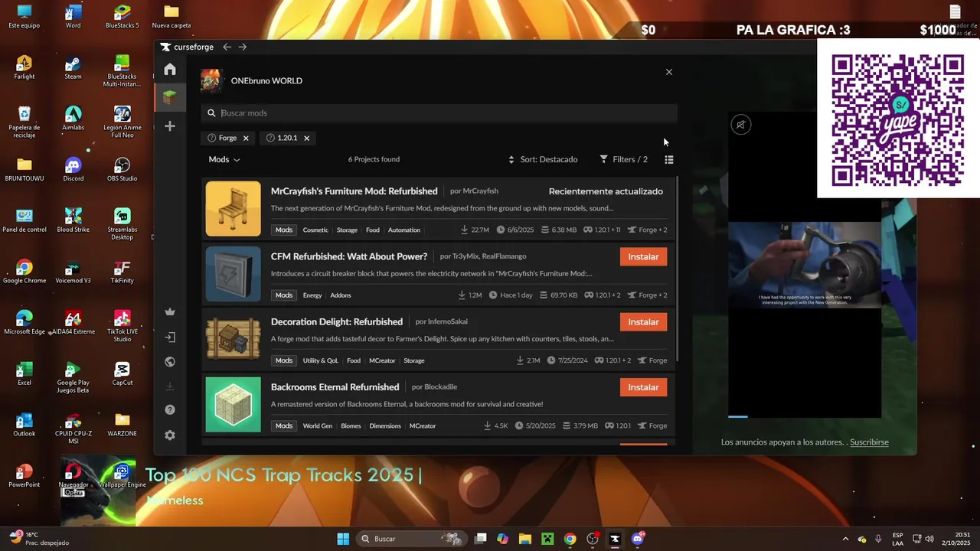
Task: Open OBS Studio desktop shortcut
Action: (x=122, y=170)
